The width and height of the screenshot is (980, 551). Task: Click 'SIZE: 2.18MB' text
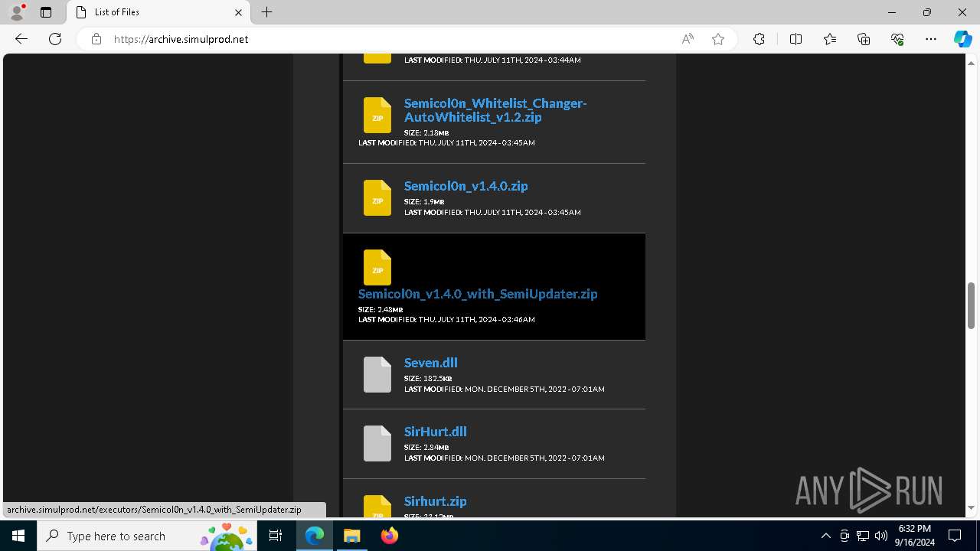pos(426,132)
